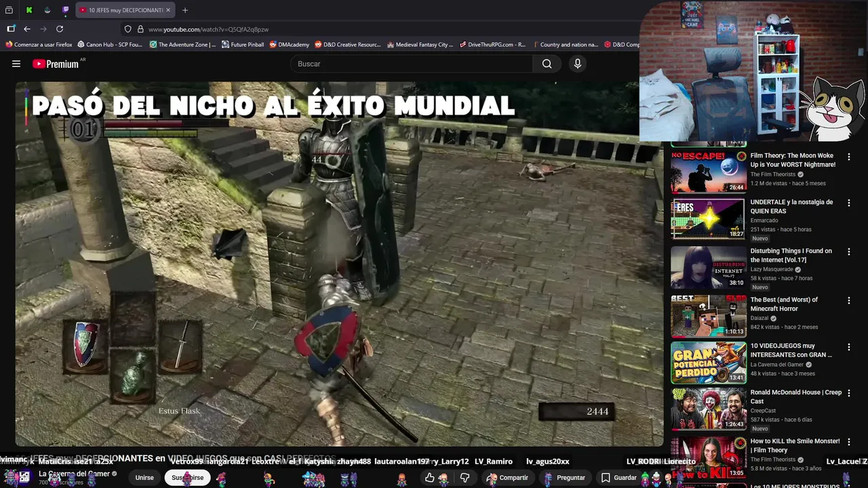Open options for 'Film Theory: The Moon Woke Up'
Screen dimensions: 868x488
[x=848, y=157]
